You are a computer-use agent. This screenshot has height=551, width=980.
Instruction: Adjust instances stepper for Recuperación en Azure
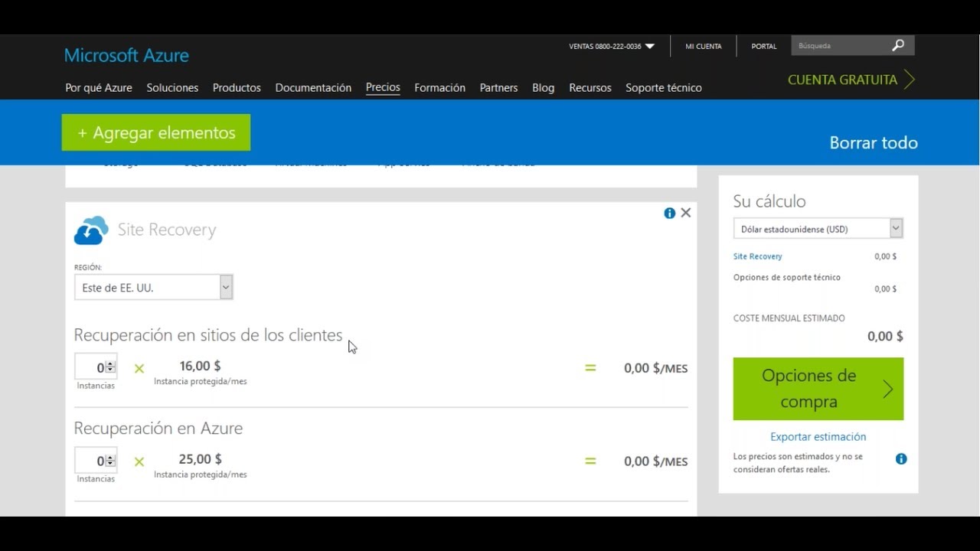point(111,461)
